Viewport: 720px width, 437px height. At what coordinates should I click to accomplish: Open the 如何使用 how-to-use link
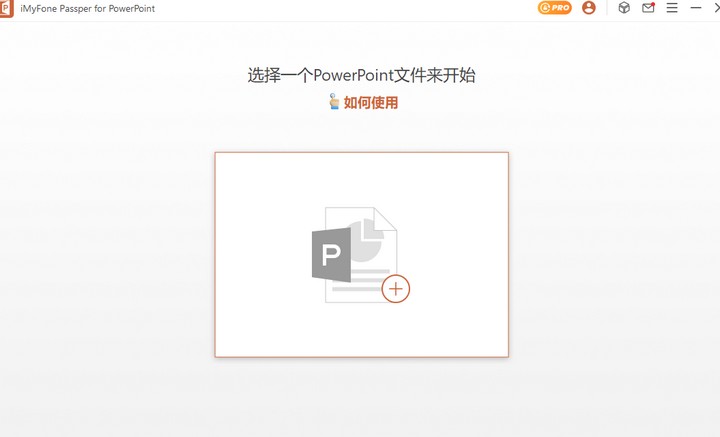pyautogui.click(x=370, y=102)
